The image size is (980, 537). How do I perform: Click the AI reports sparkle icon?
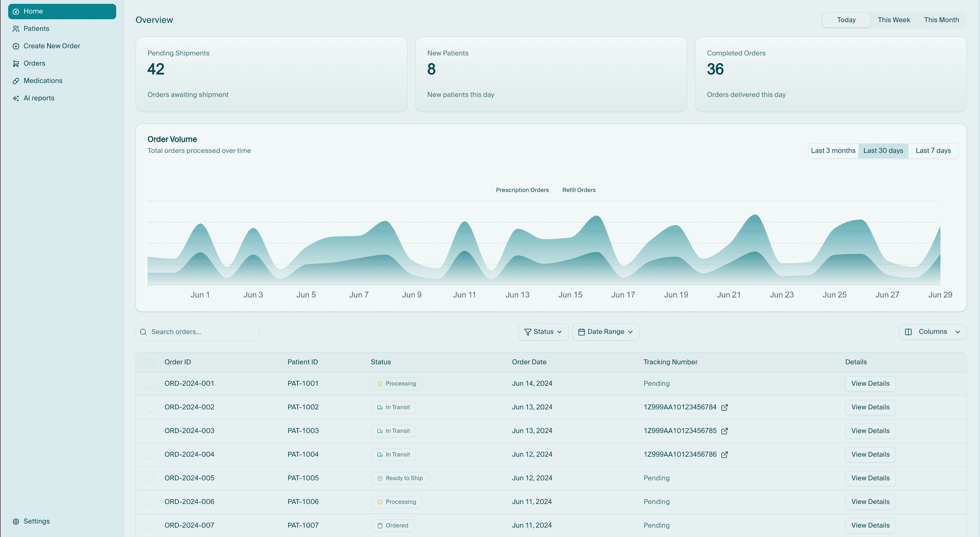[x=16, y=98]
